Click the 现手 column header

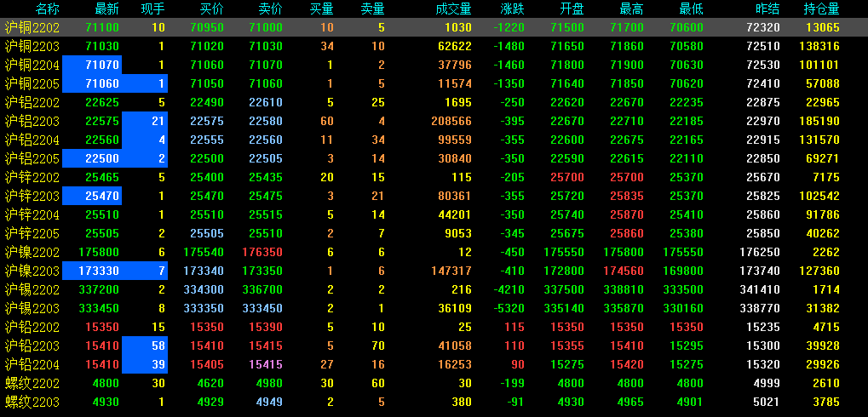click(x=152, y=9)
